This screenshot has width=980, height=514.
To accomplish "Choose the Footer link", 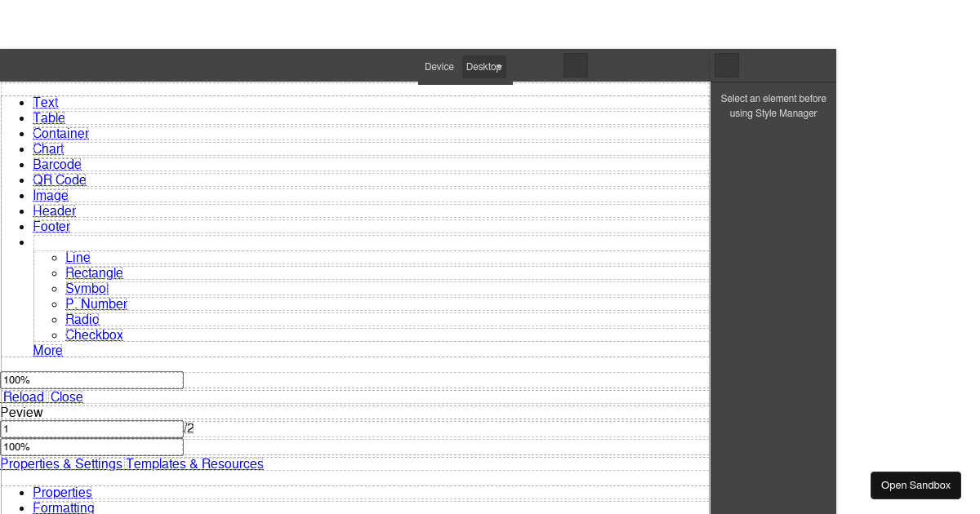I will click(51, 227).
